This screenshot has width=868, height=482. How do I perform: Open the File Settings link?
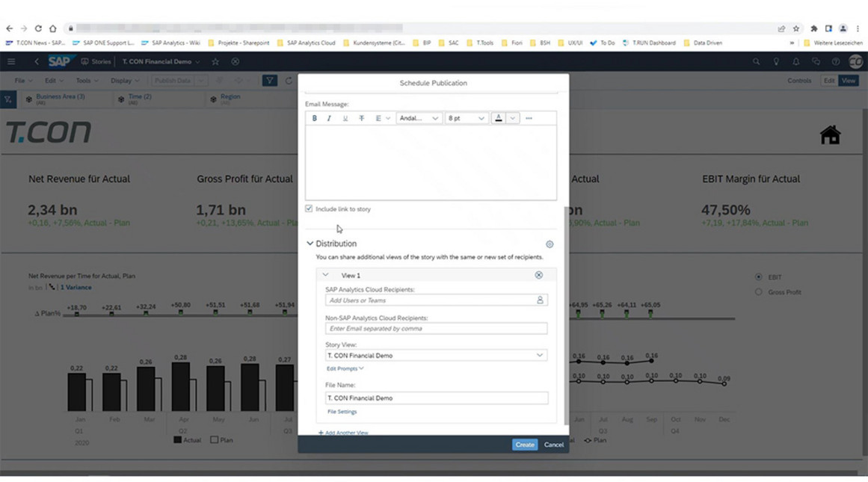(x=342, y=412)
